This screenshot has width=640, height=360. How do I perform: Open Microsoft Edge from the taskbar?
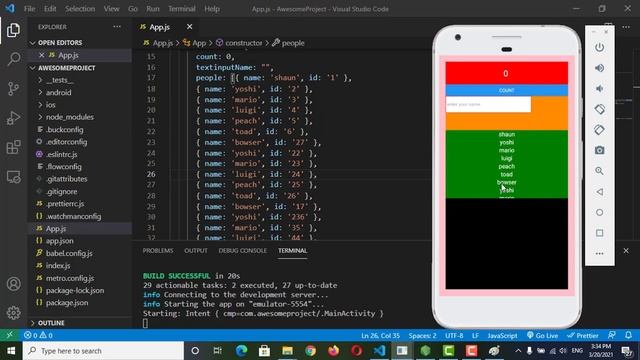click(242, 351)
